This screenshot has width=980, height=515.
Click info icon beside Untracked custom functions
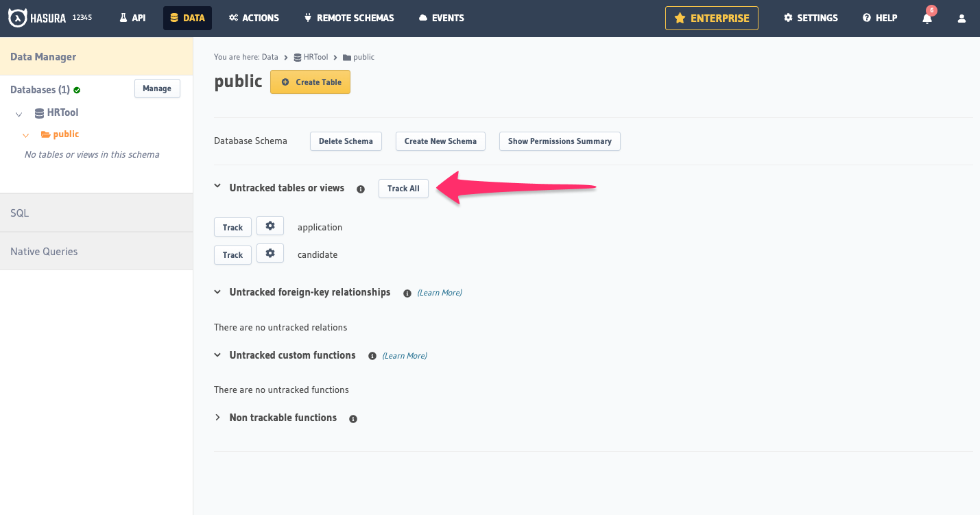pyautogui.click(x=372, y=356)
